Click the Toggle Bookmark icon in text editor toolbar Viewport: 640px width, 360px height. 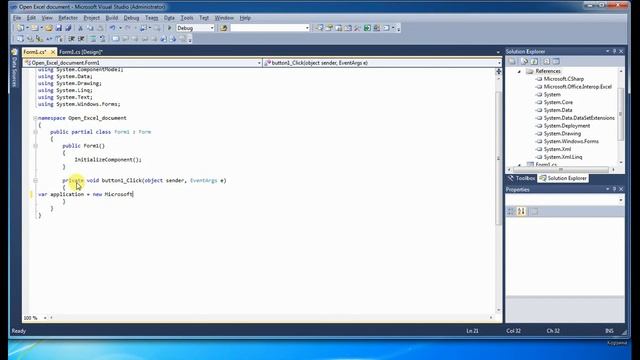(x=116, y=39)
